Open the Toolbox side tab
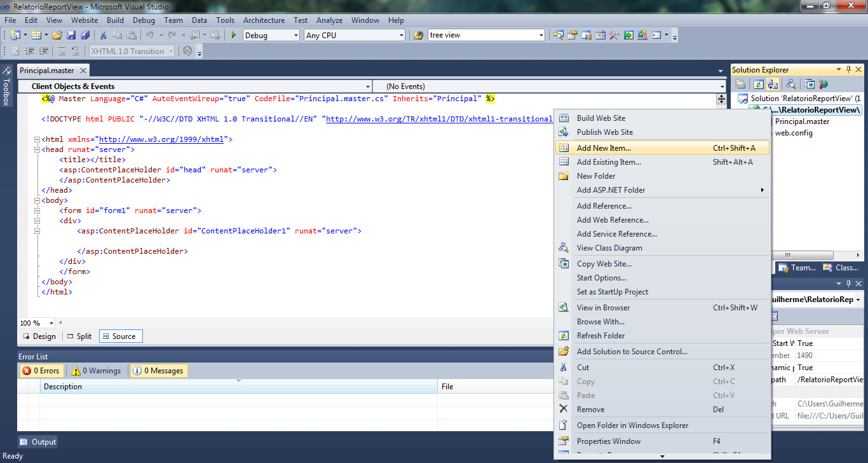 click(x=6, y=85)
